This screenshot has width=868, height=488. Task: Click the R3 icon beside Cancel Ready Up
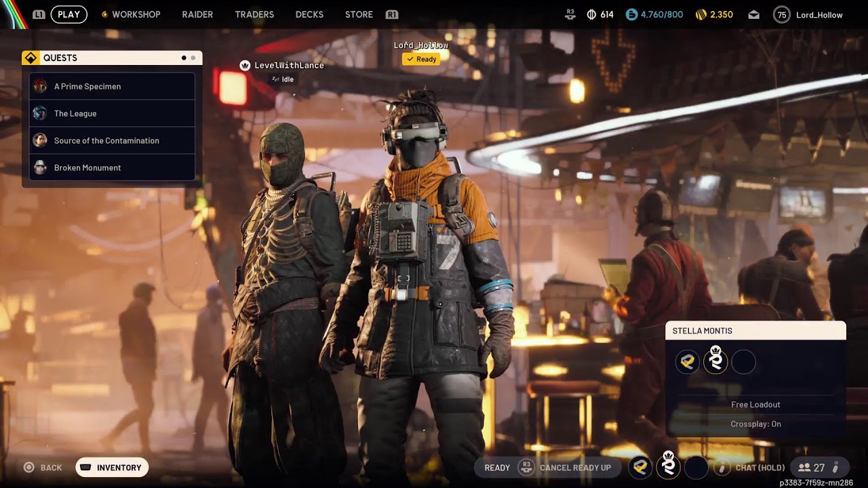pyautogui.click(x=526, y=467)
